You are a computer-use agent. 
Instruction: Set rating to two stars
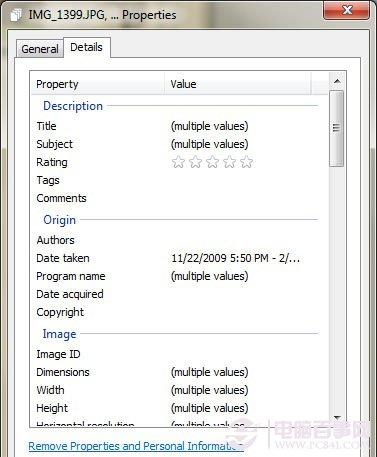pos(195,162)
